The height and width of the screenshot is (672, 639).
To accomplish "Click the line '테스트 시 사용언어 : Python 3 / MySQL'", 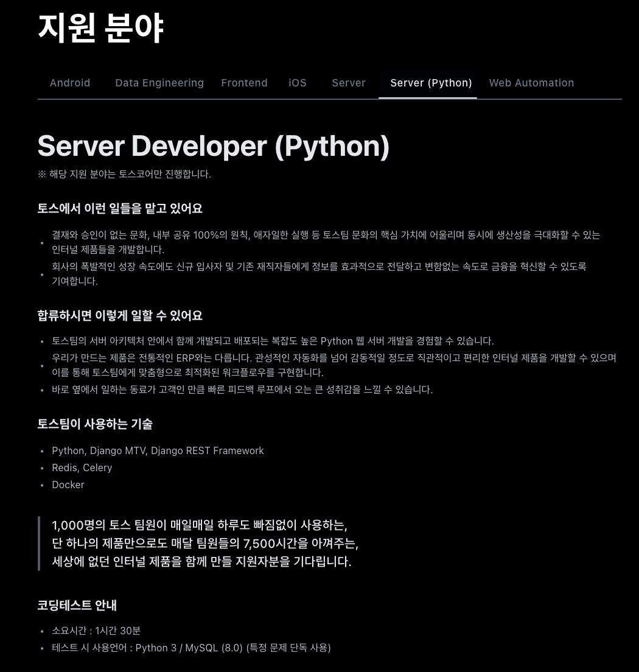I will [x=191, y=648].
